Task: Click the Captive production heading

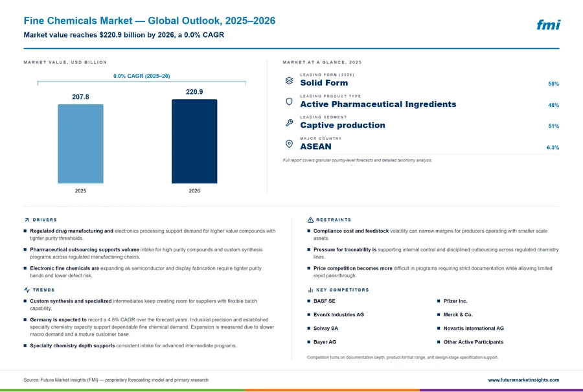Action: tap(343, 125)
